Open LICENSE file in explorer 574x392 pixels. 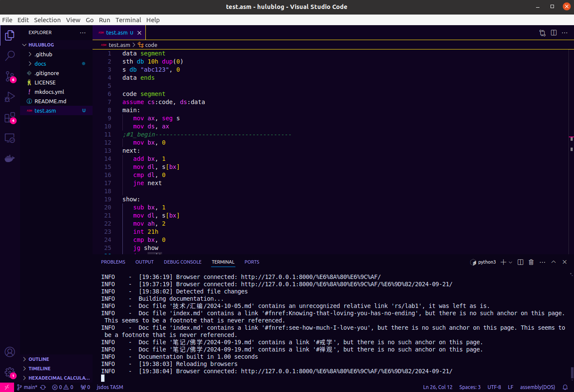[56, 82]
